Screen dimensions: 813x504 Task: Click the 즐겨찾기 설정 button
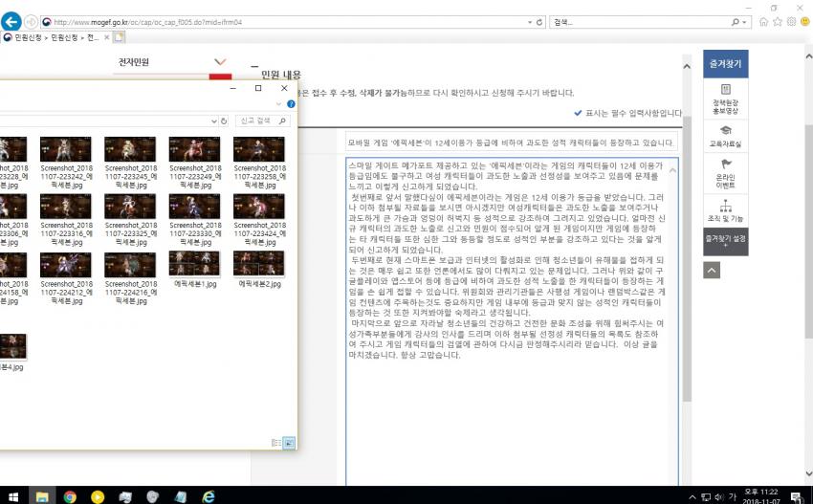(725, 241)
